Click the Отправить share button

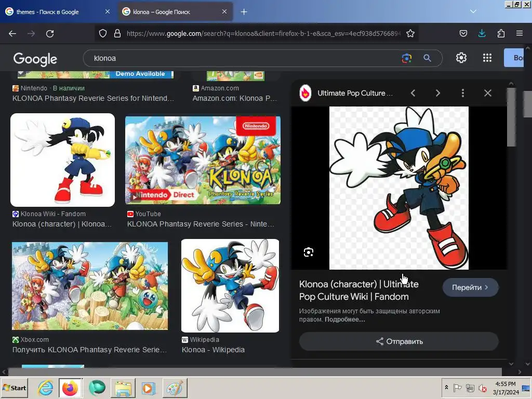pos(399,341)
